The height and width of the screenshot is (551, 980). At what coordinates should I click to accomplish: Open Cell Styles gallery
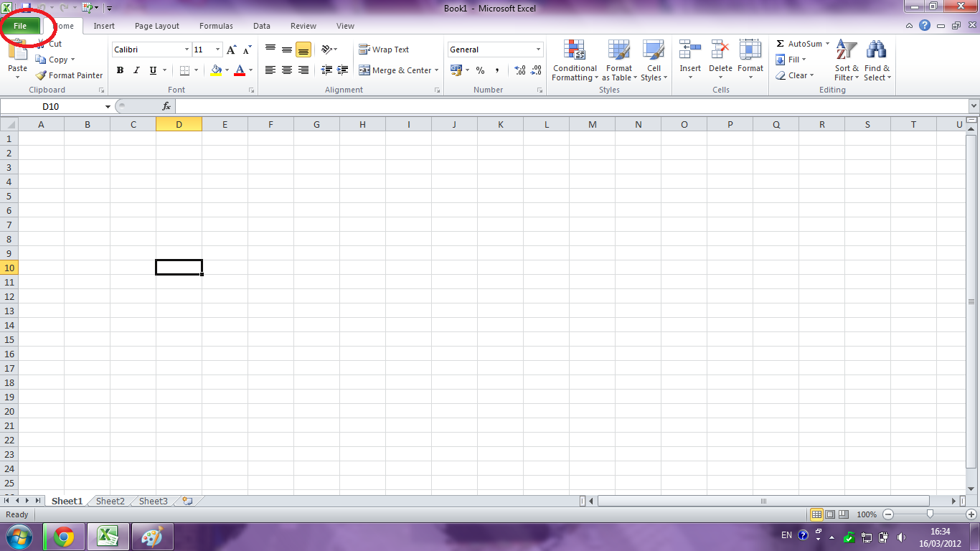click(x=654, y=60)
